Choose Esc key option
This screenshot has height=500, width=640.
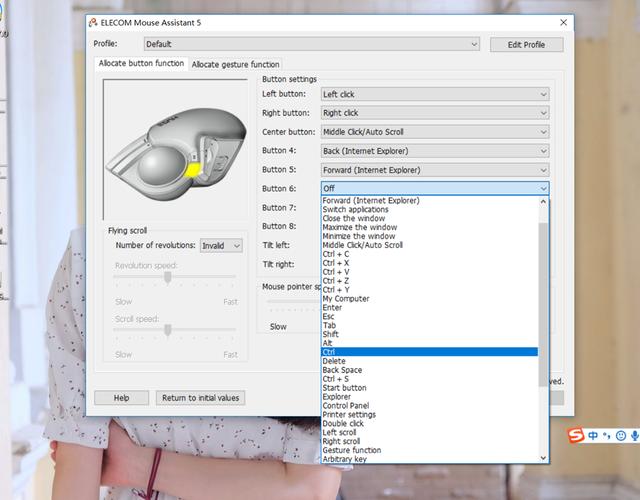pyautogui.click(x=430, y=316)
